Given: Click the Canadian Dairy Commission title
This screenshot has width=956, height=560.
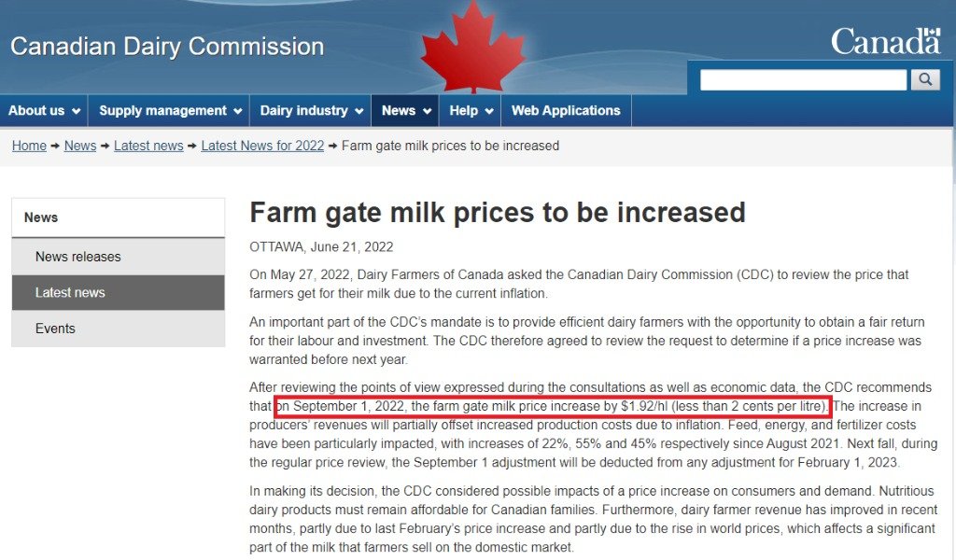Looking at the screenshot, I should 167,47.
